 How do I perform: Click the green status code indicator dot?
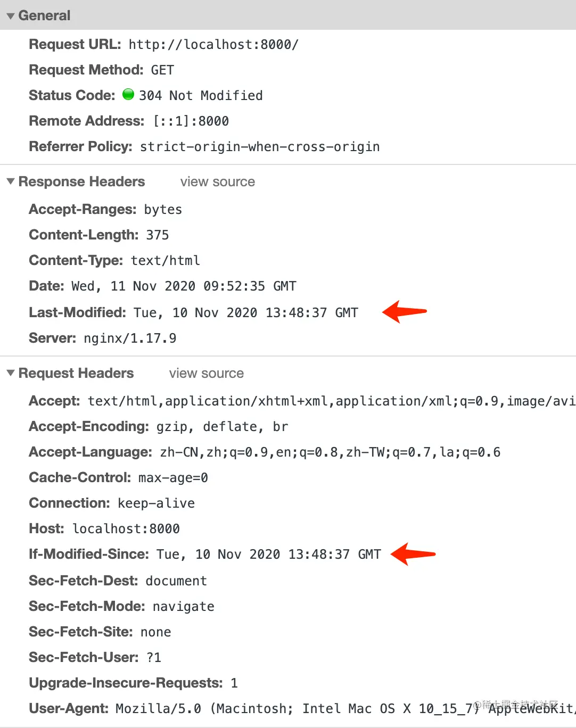pyautogui.click(x=128, y=95)
